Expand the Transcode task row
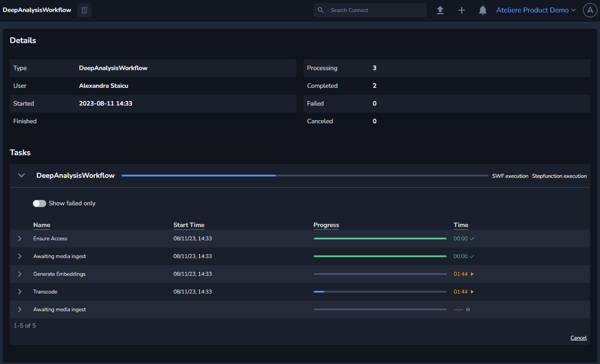The height and width of the screenshot is (364, 600). point(20,292)
